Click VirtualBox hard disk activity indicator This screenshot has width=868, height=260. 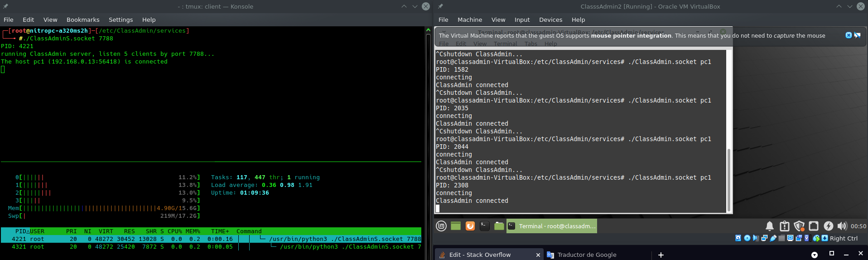point(738,238)
